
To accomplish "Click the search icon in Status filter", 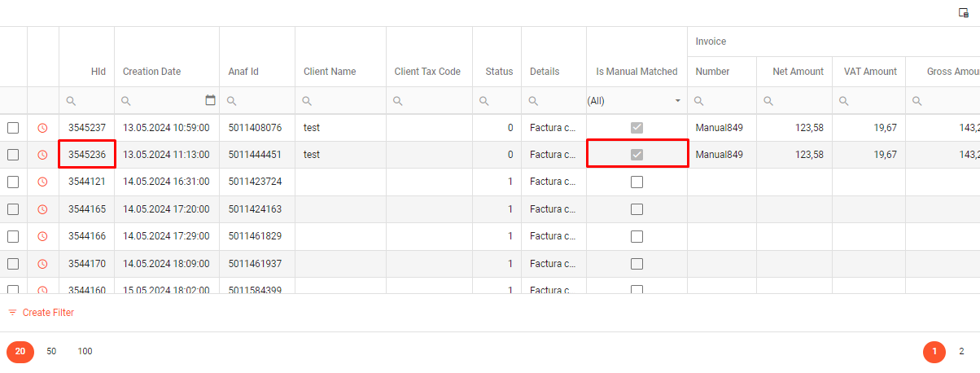I will click(484, 101).
